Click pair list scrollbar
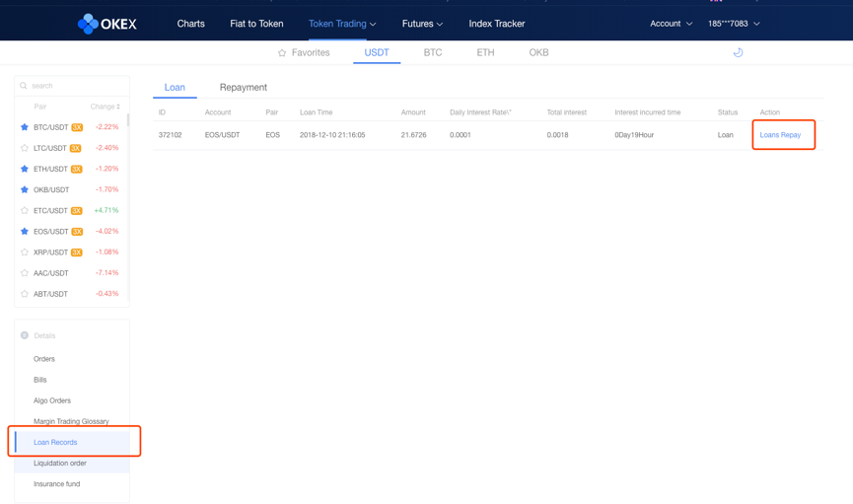Image resolution: width=853 pixels, height=504 pixels. (128, 119)
